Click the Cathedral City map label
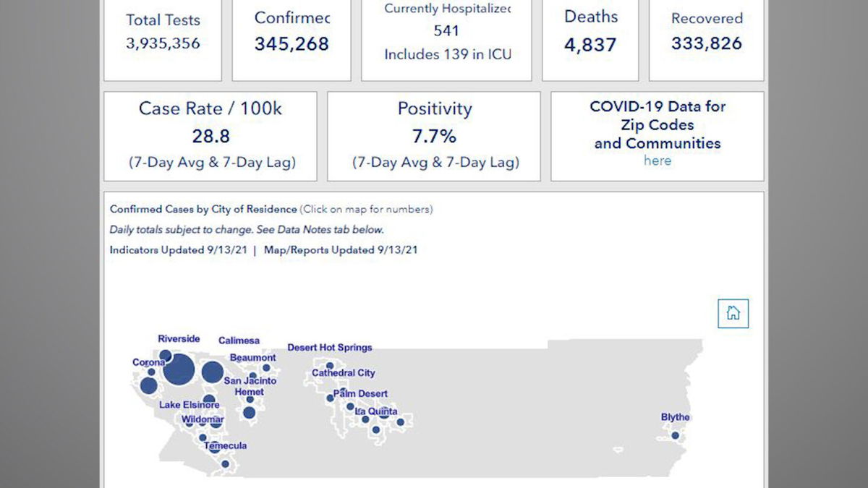The height and width of the screenshot is (488, 868). tap(344, 373)
